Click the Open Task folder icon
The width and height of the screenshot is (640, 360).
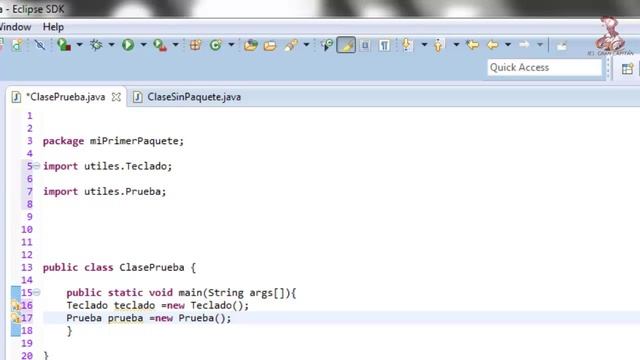tap(270, 45)
